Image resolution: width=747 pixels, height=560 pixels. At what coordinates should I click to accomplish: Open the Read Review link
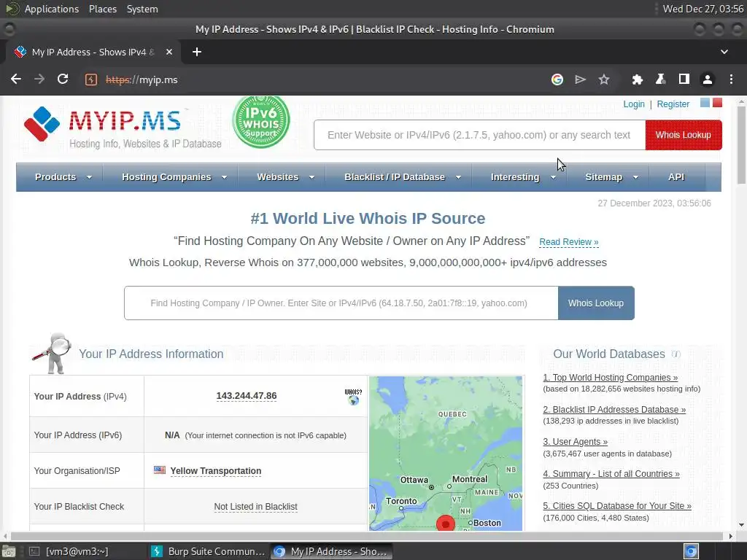pos(568,242)
